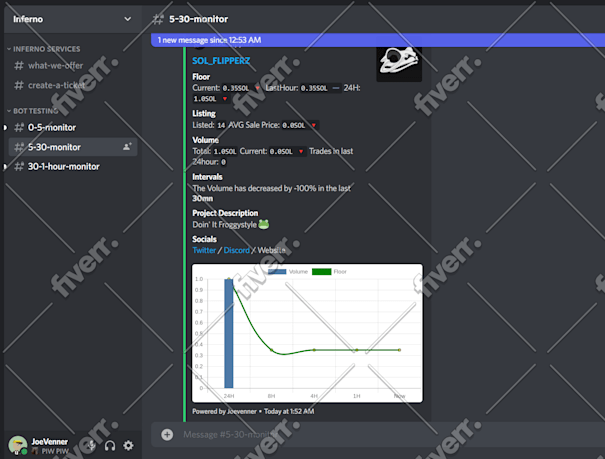The width and height of the screenshot is (605, 459).
Task: Open JoeVenner user avatar panel
Action: click(x=18, y=445)
